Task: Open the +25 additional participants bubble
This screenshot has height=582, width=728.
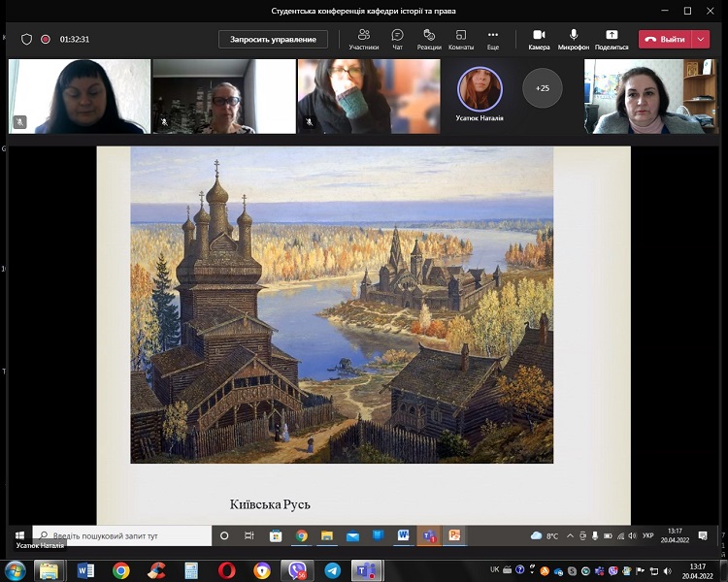Action: point(543,87)
